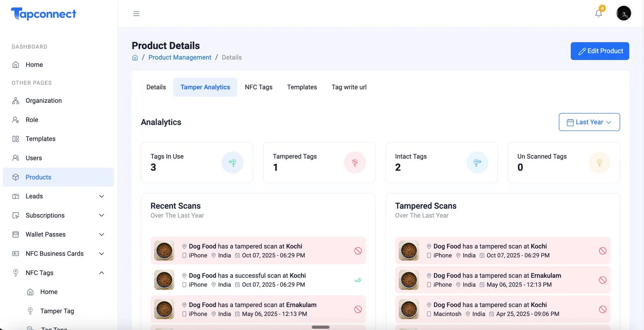The image size is (644, 330).
Task: Switch to the Details tab
Action: coord(156,87)
